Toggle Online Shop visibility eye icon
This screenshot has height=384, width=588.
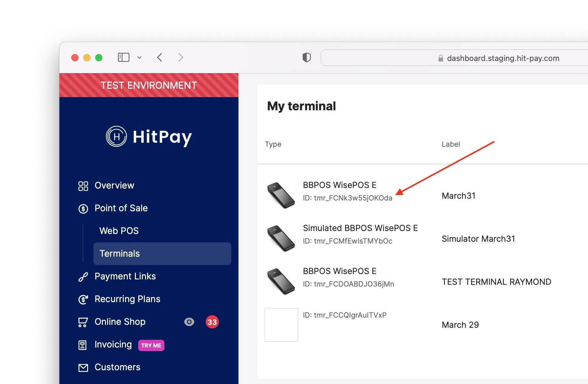click(189, 322)
